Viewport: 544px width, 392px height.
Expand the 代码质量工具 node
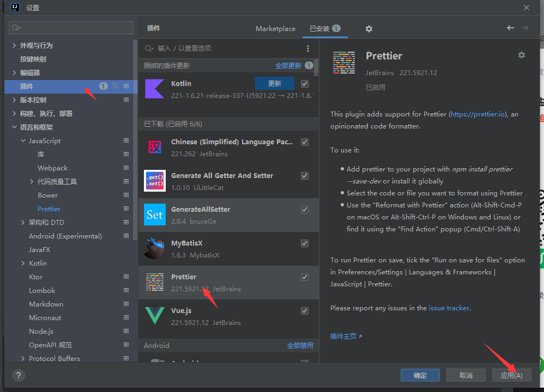pyautogui.click(x=32, y=182)
